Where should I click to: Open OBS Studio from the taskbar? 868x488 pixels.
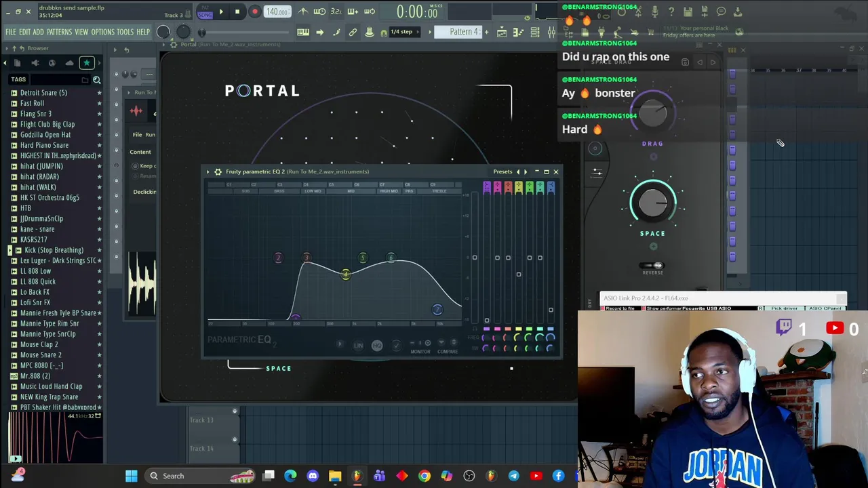tap(469, 476)
